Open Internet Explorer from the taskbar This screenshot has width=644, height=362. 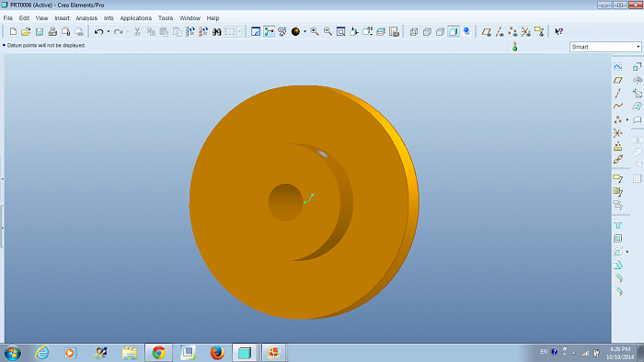tap(42, 353)
